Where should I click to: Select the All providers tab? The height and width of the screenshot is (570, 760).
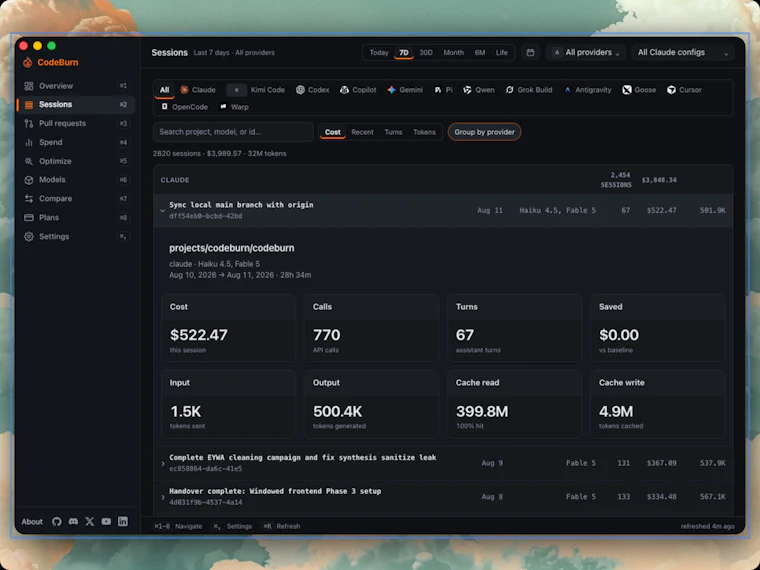point(165,90)
